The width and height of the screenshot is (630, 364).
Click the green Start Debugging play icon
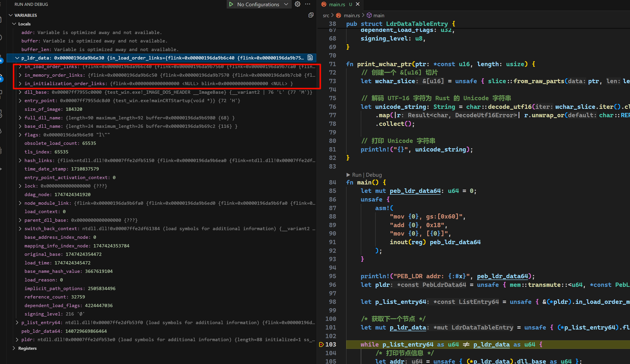coord(231,4)
